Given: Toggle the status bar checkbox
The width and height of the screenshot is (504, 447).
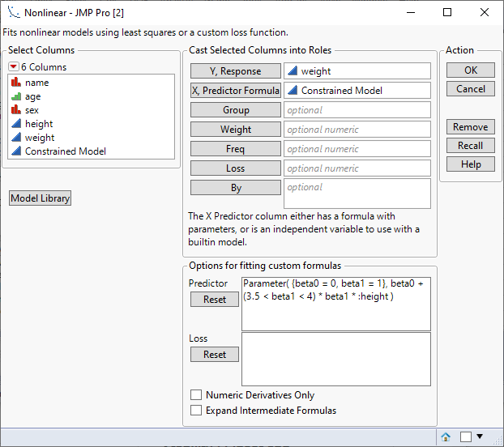Looking at the screenshot, I should click(465, 436).
